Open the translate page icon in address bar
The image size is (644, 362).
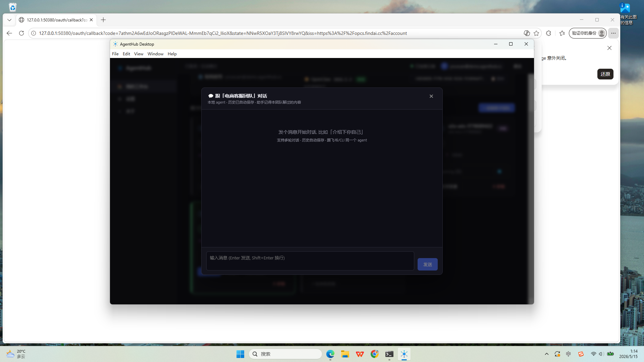(527, 33)
